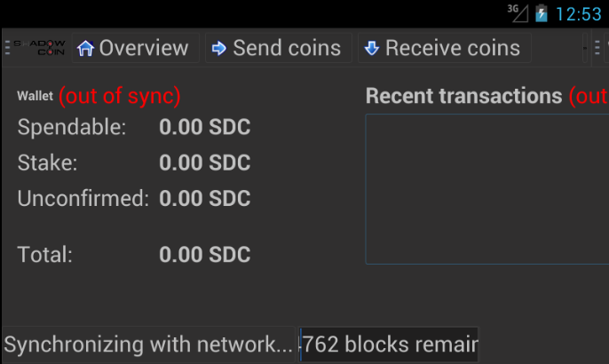Click the second toolbar grip handle at right
This screenshot has width=609, height=364.
pos(597,48)
